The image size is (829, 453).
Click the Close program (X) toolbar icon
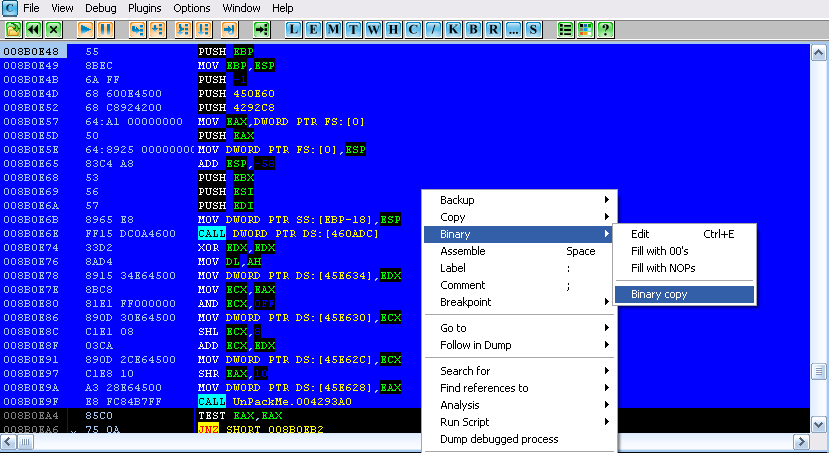54,29
